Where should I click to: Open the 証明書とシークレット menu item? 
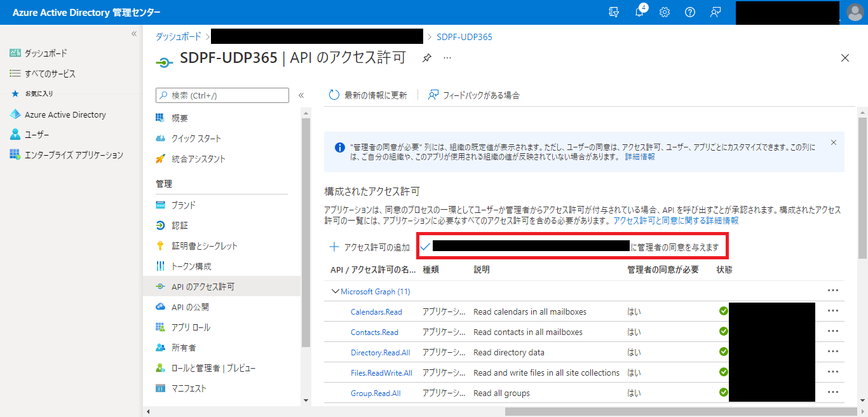coord(204,246)
